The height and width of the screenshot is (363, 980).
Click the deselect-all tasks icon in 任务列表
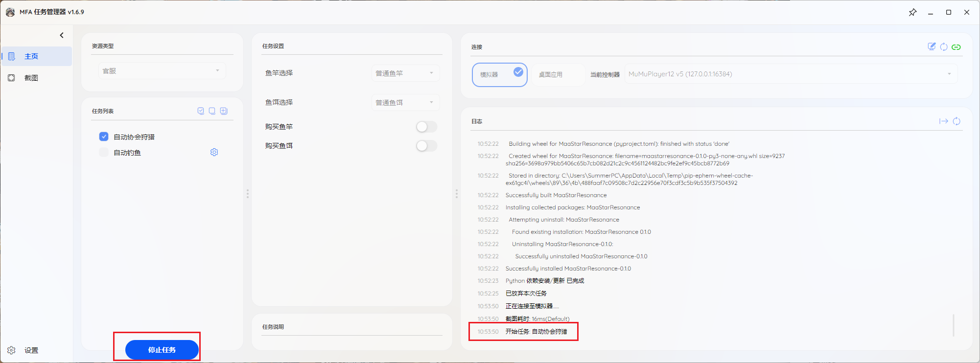[x=212, y=111]
